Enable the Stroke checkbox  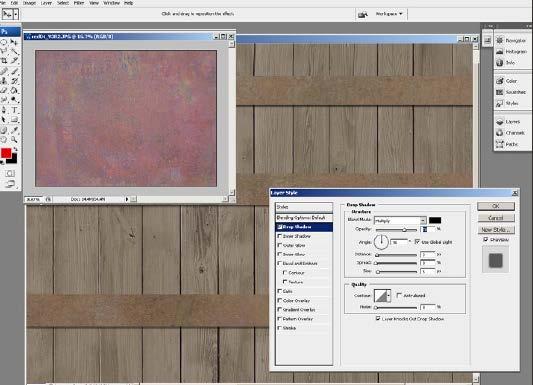point(279,328)
